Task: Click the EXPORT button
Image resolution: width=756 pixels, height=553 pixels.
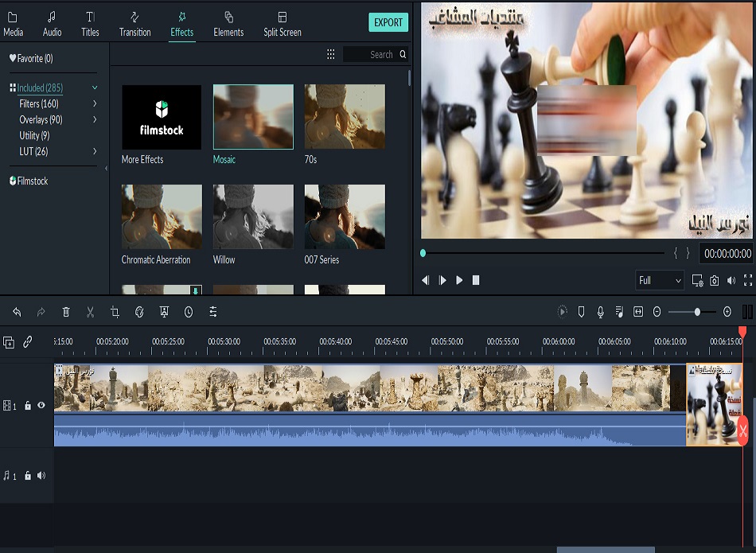Action: 388,22
